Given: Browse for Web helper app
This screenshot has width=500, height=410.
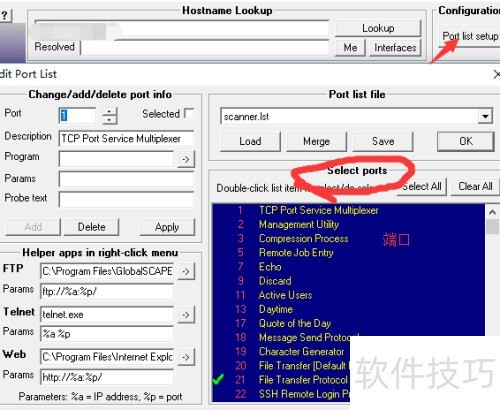Looking at the screenshot, I should (186, 357).
